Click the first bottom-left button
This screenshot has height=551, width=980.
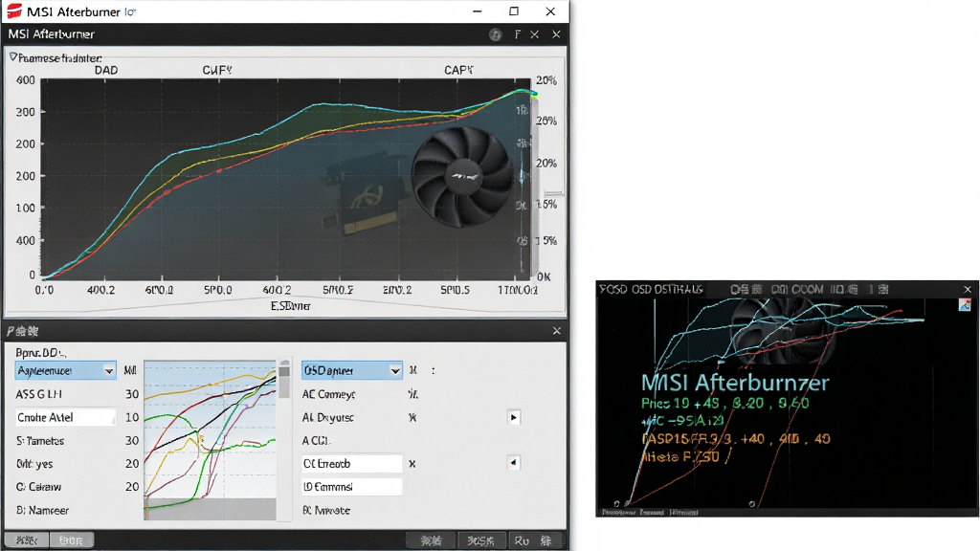[x=26, y=540]
